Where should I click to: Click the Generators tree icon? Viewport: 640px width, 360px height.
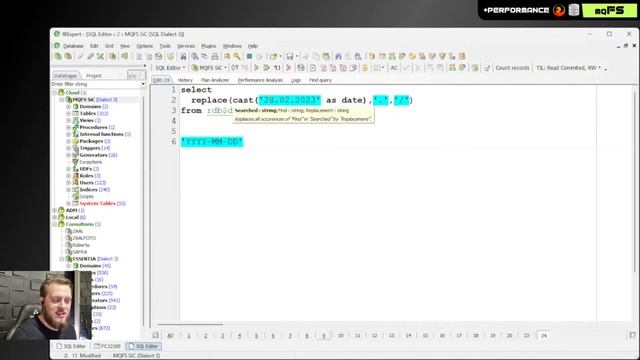point(76,155)
